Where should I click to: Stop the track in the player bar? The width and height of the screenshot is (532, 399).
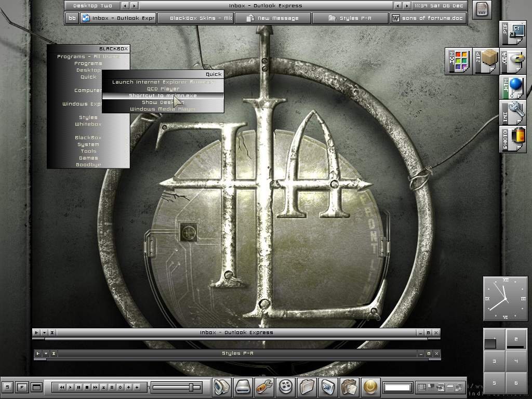coord(87,387)
